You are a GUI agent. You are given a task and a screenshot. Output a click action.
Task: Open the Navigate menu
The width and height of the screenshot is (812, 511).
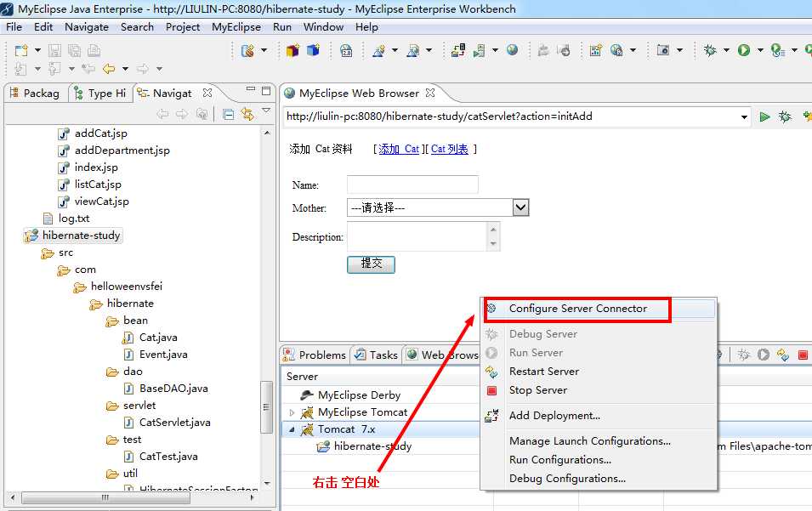pyautogui.click(x=87, y=27)
